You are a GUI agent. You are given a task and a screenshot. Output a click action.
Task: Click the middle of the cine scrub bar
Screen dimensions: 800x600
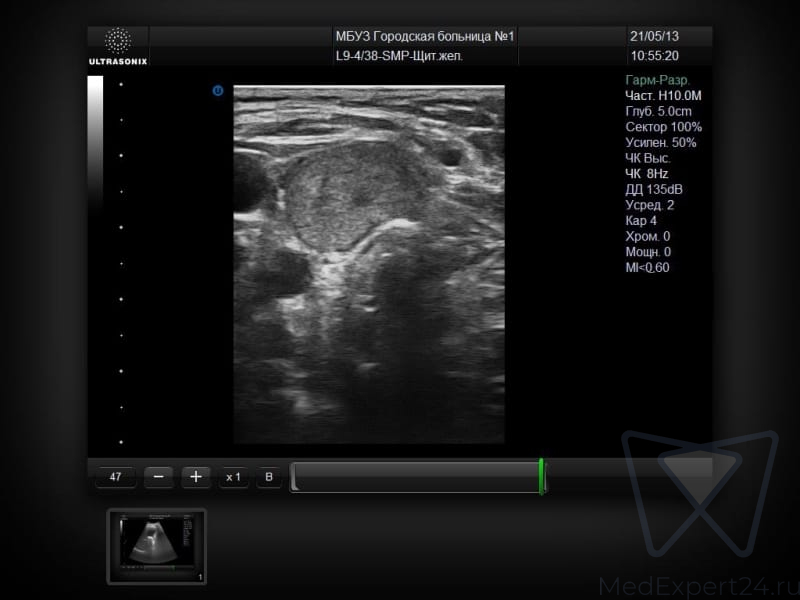(x=415, y=478)
